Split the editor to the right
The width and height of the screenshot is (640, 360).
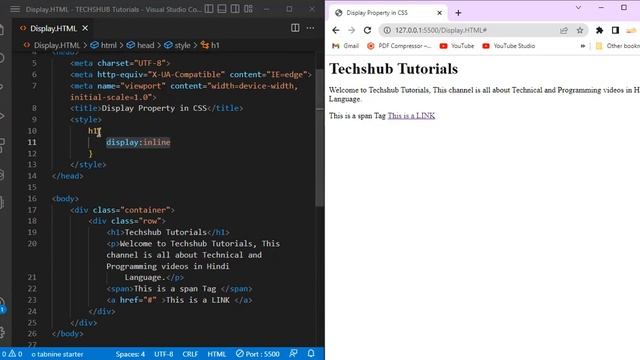click(x=295, y=28)
